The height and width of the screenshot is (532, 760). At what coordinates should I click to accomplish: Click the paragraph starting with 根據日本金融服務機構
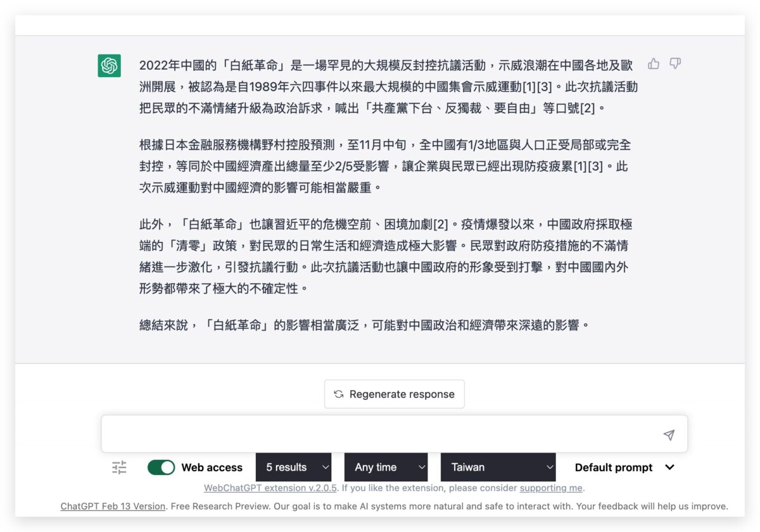[384, 167]
